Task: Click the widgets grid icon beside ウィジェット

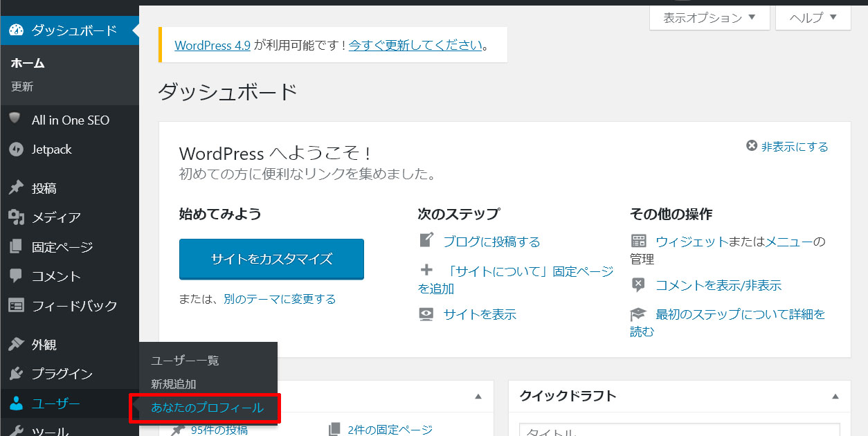Action: pos(638,241)
